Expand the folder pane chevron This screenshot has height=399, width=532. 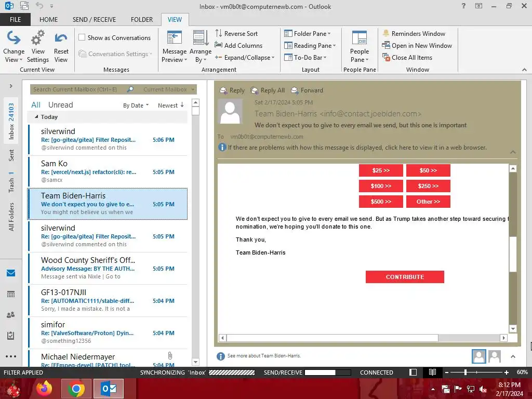(x=11, y=86)
